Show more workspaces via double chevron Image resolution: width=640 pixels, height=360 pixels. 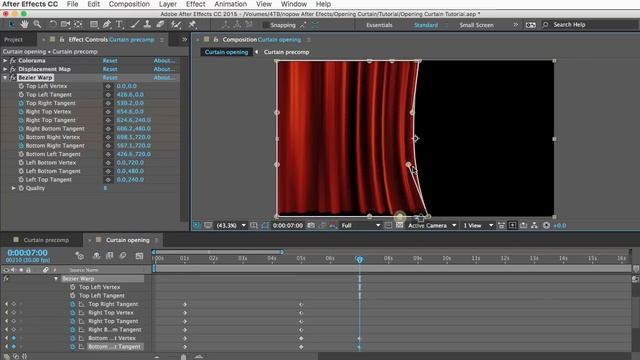point(516,25)
